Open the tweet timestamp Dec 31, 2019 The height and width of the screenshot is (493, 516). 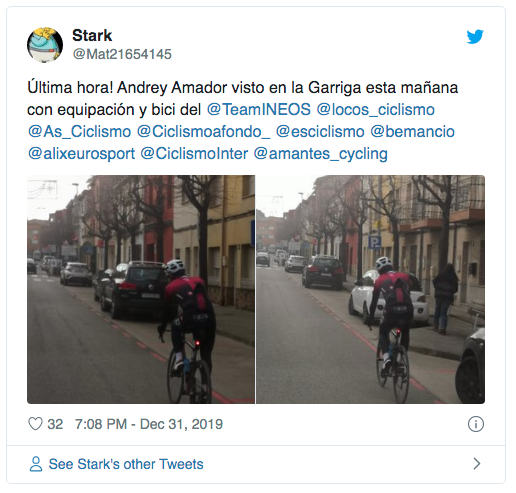click(149, 424)
